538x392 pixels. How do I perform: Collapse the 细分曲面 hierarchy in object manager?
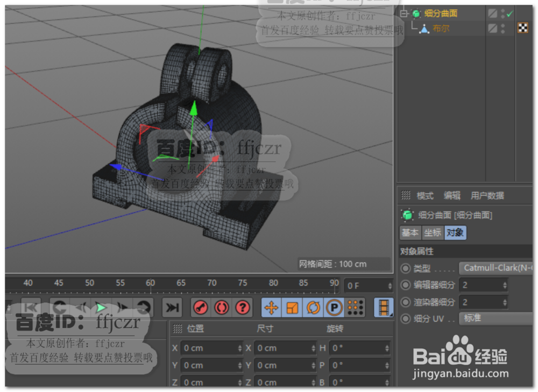(x=403, y=13)
